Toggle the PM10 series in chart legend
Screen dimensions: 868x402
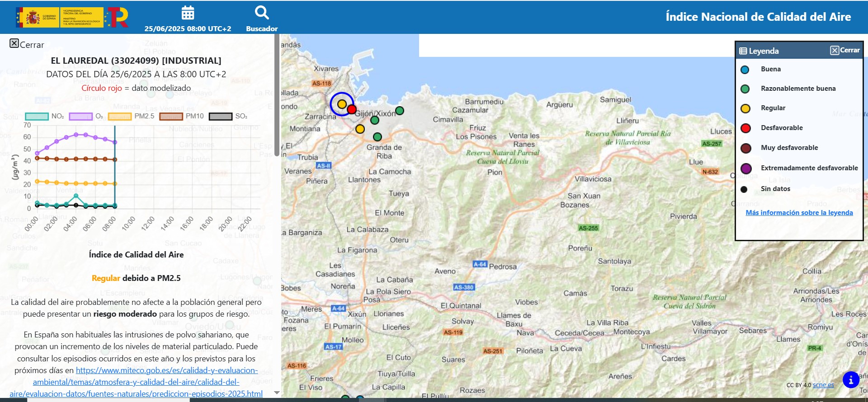[182, 116]
